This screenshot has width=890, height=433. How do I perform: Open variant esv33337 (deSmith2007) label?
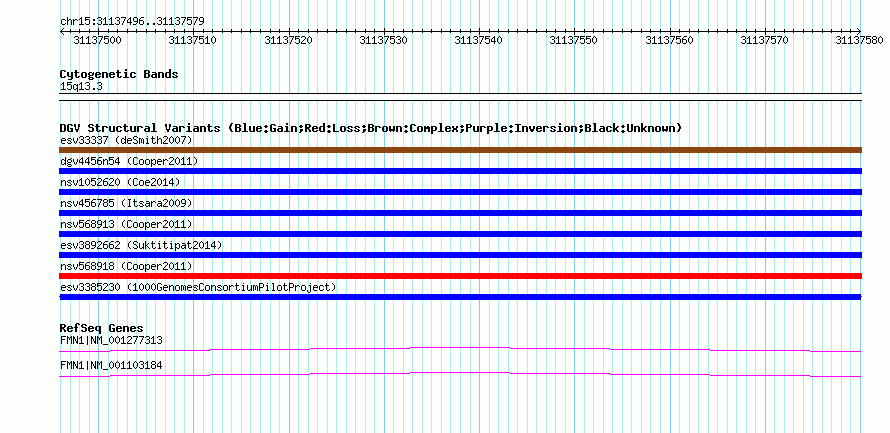coord(126,140)
